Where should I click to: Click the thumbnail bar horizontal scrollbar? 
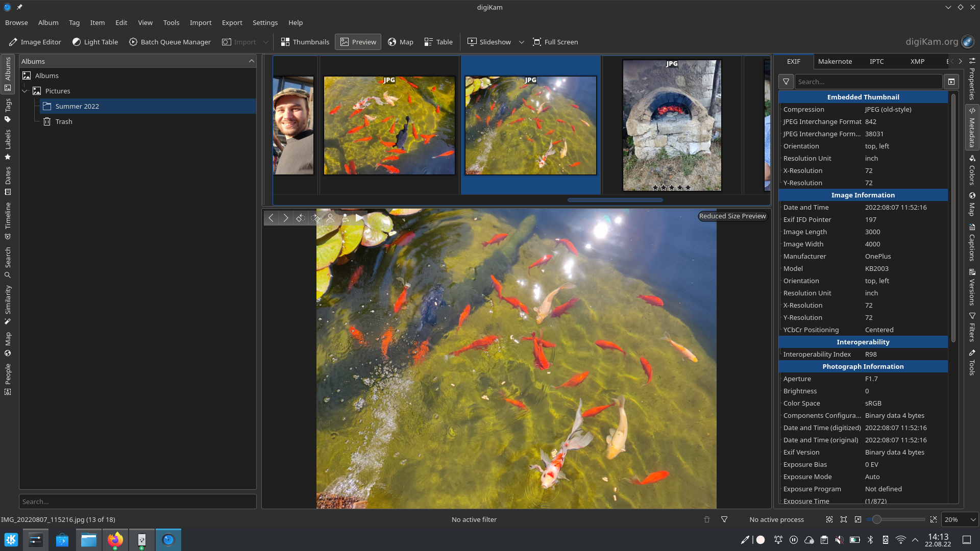(615, 200)
